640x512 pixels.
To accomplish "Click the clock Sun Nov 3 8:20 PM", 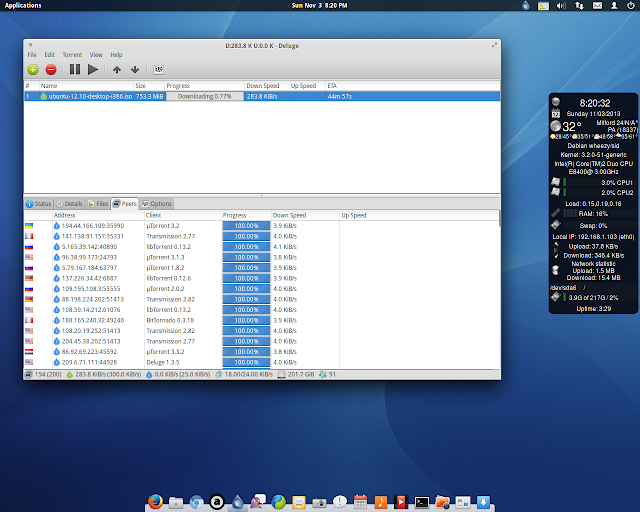I will tap(320, 5).
